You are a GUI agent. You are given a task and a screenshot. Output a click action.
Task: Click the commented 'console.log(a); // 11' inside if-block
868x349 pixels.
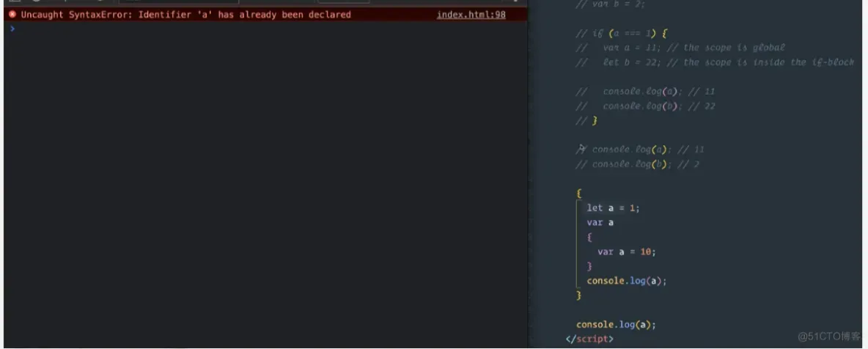coord(645,92)
